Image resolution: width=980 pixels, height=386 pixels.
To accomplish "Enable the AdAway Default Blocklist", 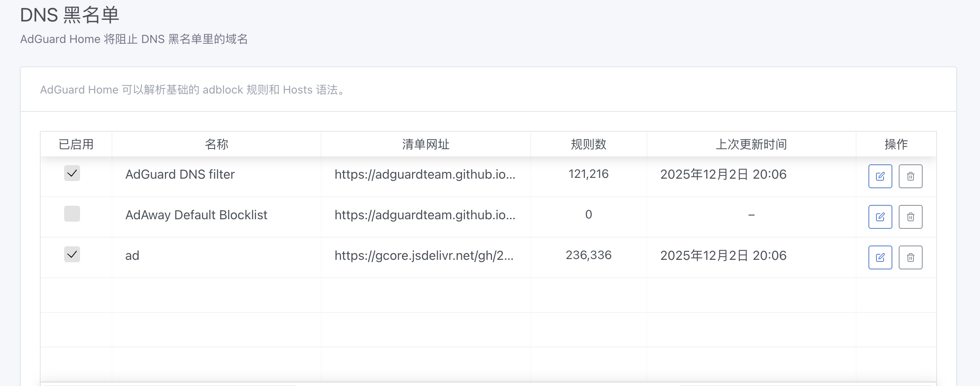I will pos(72,214).
